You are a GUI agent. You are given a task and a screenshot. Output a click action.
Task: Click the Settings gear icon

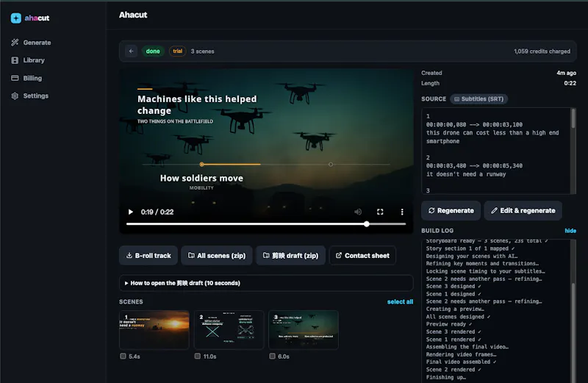(15, 96)
